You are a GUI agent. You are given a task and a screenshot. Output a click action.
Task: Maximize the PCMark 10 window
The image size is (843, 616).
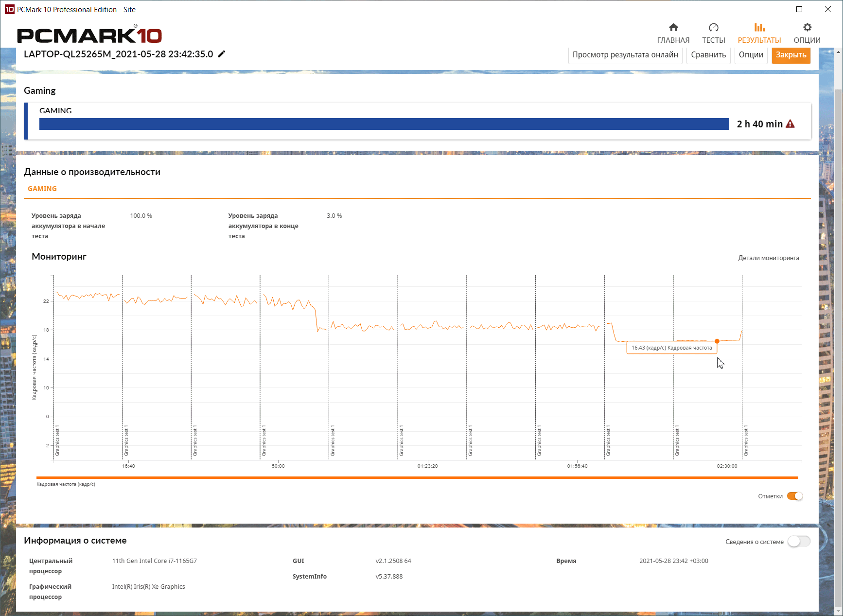[x=799, y=9]
